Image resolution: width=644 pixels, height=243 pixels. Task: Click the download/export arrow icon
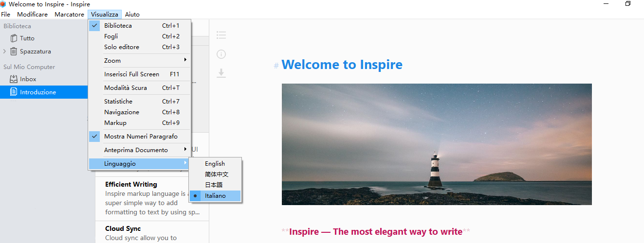221,73
